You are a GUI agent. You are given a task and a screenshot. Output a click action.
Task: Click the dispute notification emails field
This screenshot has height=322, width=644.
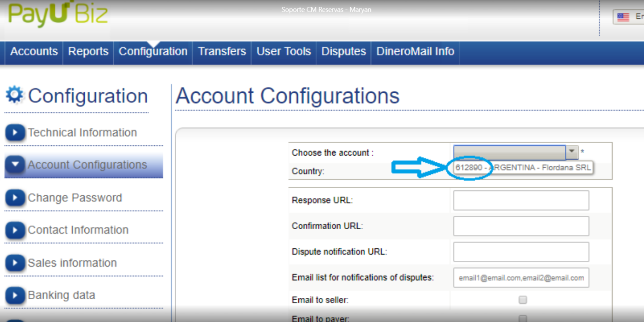click(521, 278)
